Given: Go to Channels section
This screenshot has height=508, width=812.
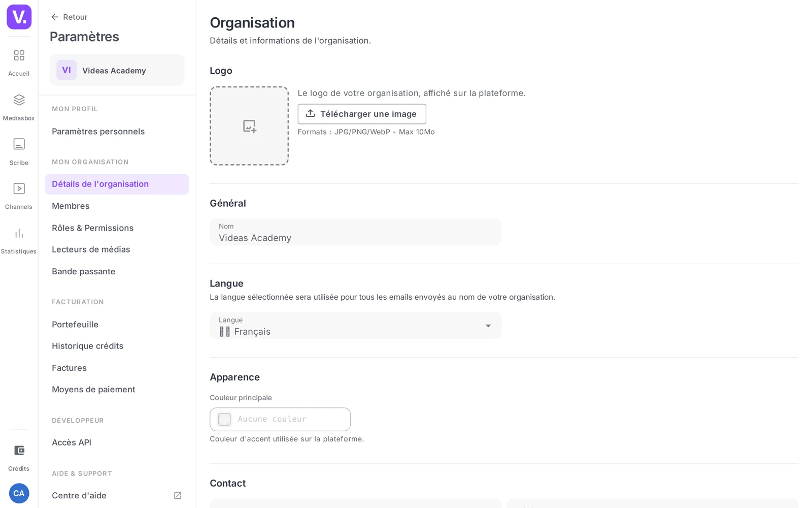Looking at the screenshot, I should (x=19, y=196).
